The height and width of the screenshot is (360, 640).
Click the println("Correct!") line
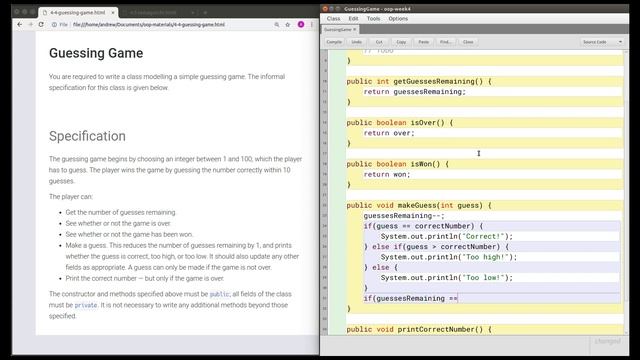click(447, 236)
